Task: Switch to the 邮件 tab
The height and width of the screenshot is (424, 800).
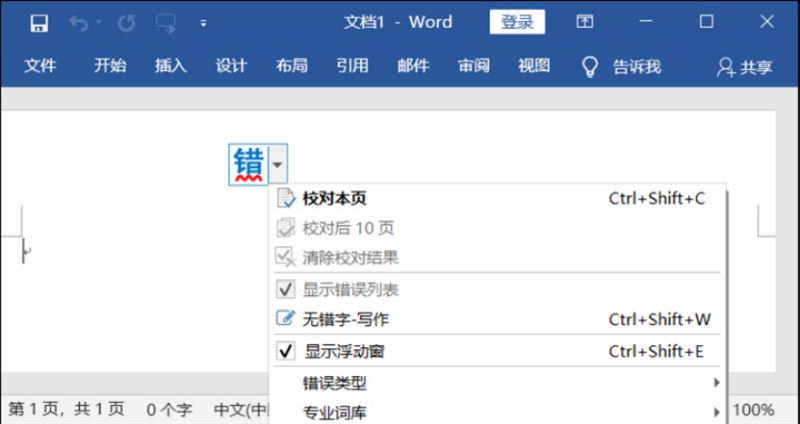Action: pyautogui.click(x=413, y=66)
